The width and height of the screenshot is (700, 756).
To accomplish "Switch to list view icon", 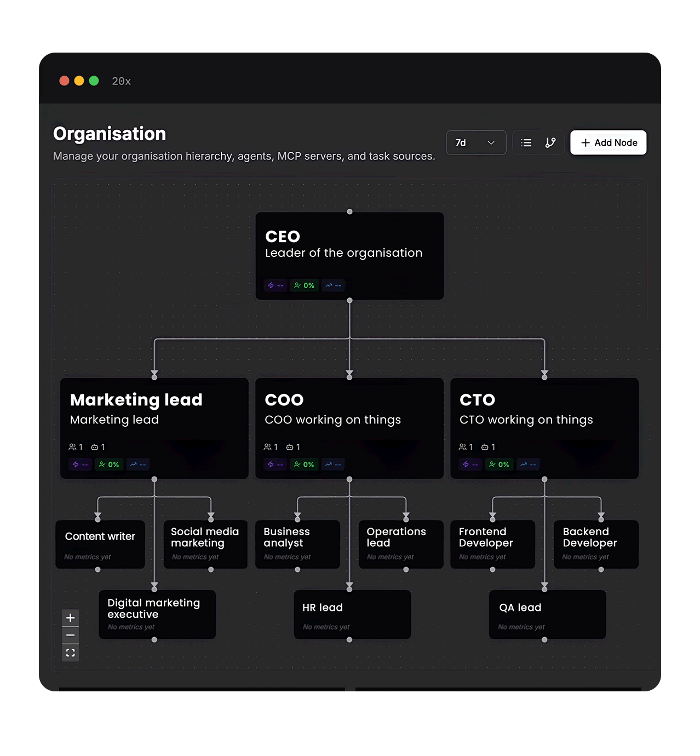I will [x=526, y=143].
